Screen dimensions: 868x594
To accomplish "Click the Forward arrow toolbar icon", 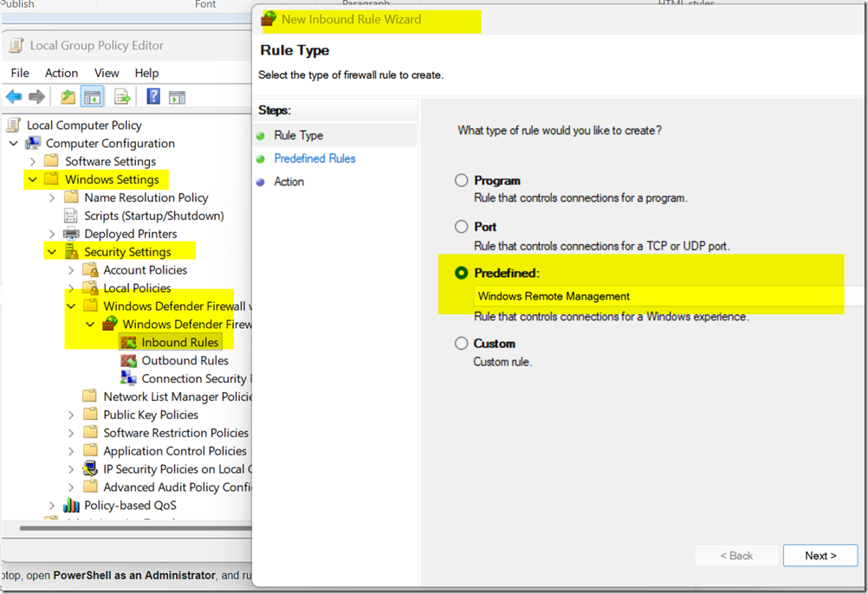I will [x=36, y=97].
